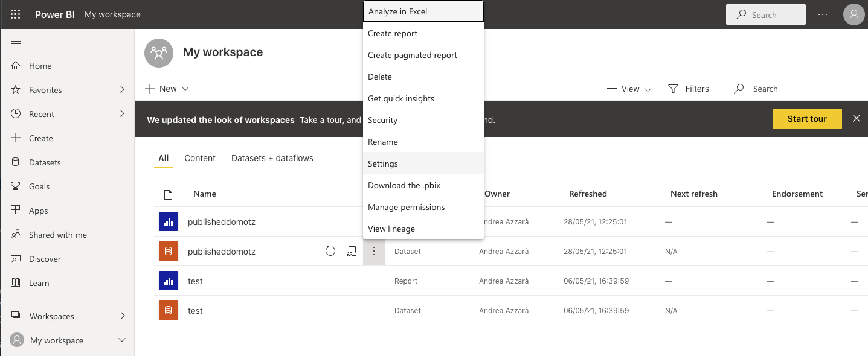Choose Create paginated report
This screenshot has width=868, height=356.
pos(423,55)
